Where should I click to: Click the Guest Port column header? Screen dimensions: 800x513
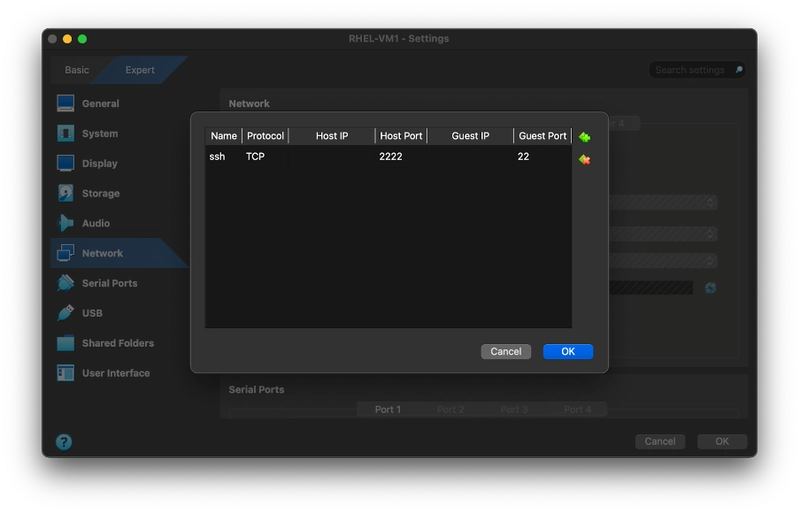tap(542, 136)
